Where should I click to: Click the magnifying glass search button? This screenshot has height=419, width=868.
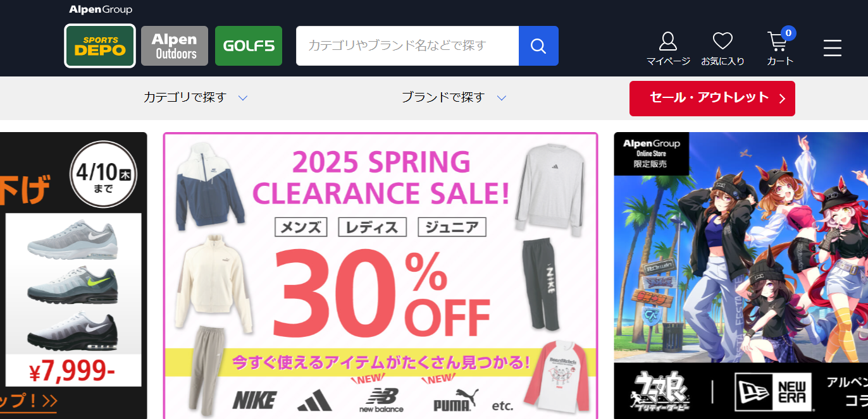(538, 46)
